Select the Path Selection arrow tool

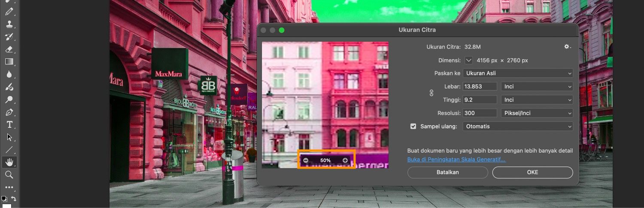(x=9, y=137)
